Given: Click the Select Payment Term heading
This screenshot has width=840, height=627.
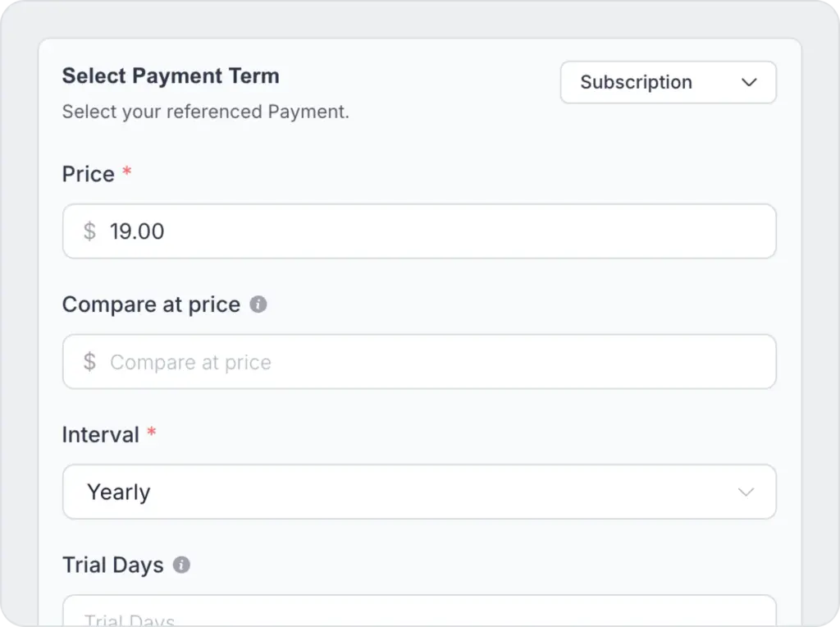Looking at the screenshot, I should (171, 76).
